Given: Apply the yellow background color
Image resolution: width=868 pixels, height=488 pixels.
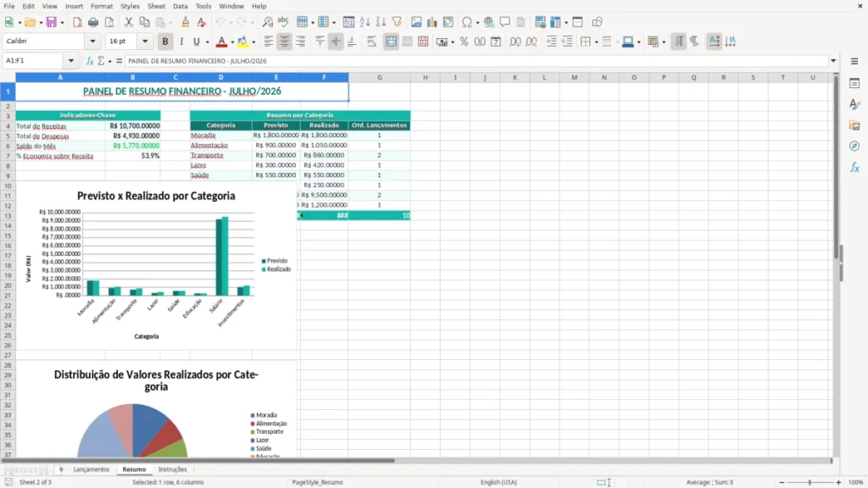Looking at the screenshot, I should pos(242,42).
